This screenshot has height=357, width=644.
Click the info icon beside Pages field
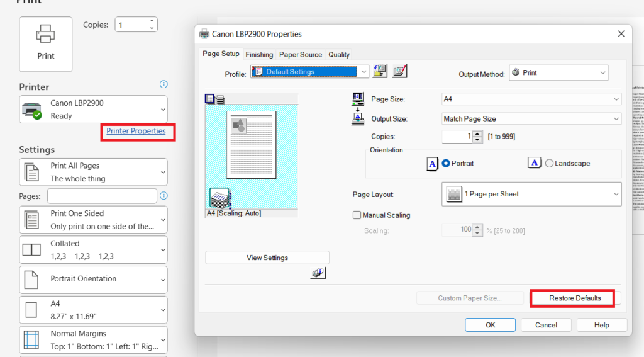(164, 196)
